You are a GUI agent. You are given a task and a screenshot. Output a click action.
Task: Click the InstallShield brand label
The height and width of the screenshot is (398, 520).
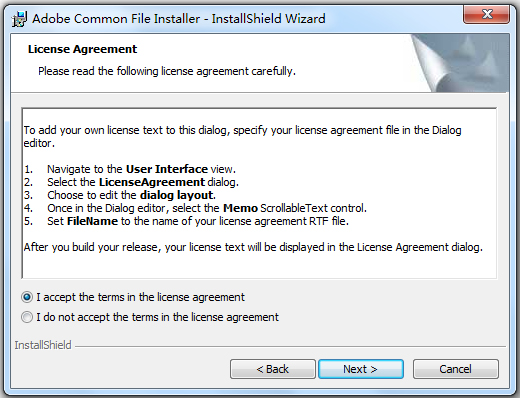pyautogui.click(x=43, y=345)
